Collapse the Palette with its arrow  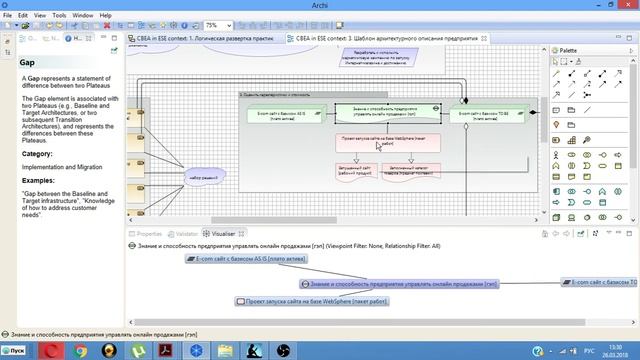click(631, 51)
